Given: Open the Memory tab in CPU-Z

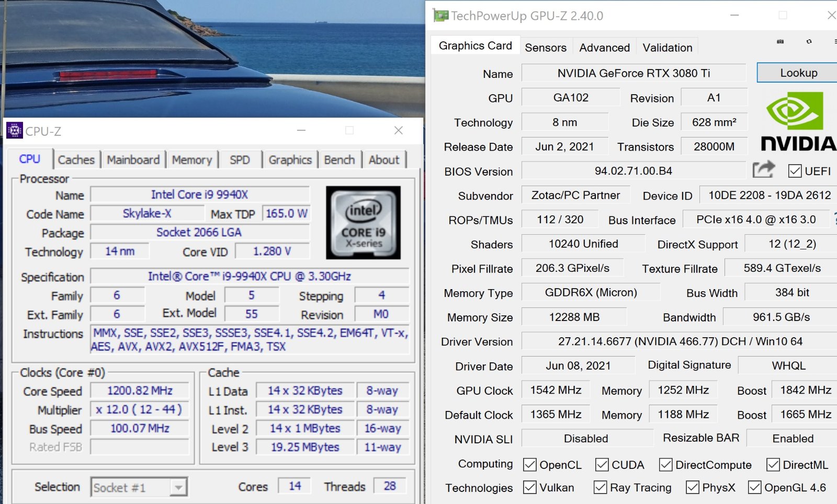Looking at the screenshot, I should click(x=192, y=159).
